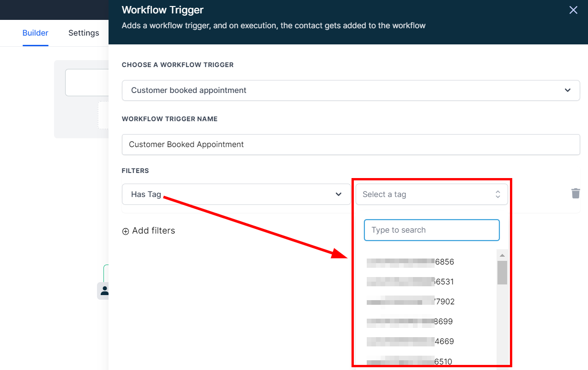Open the Settings tab

click(x=84, y=33)
